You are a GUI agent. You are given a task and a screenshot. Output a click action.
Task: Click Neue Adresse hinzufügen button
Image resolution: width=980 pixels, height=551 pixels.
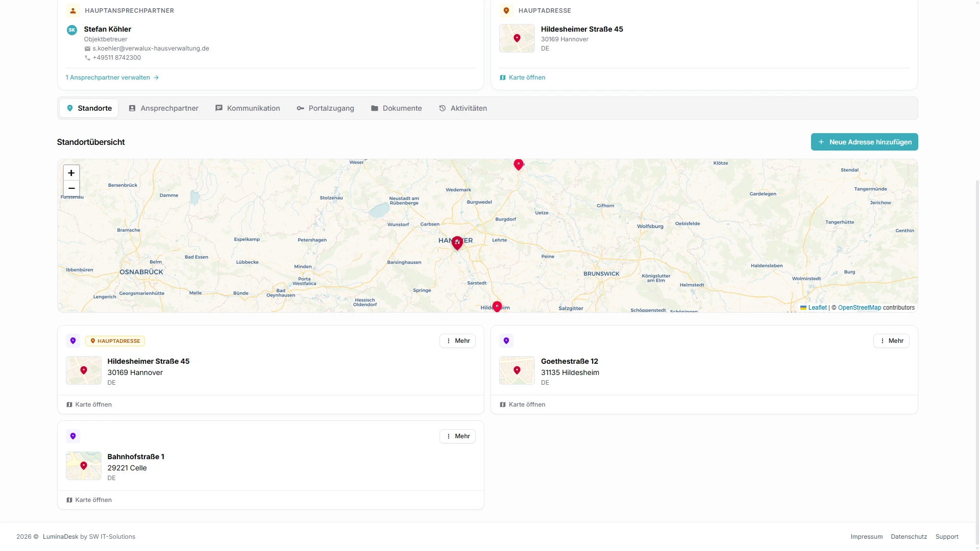(865, 142)
